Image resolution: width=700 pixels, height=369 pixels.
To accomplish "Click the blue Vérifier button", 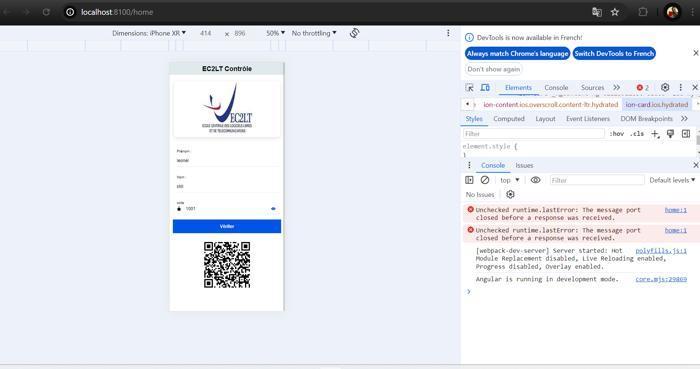I will (x=227, y=226).
